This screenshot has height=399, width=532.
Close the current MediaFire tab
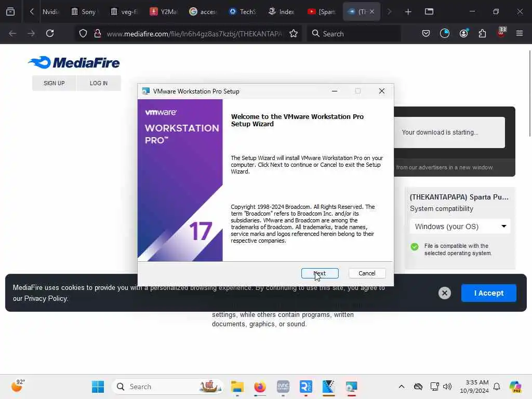[x=372, y=11]
